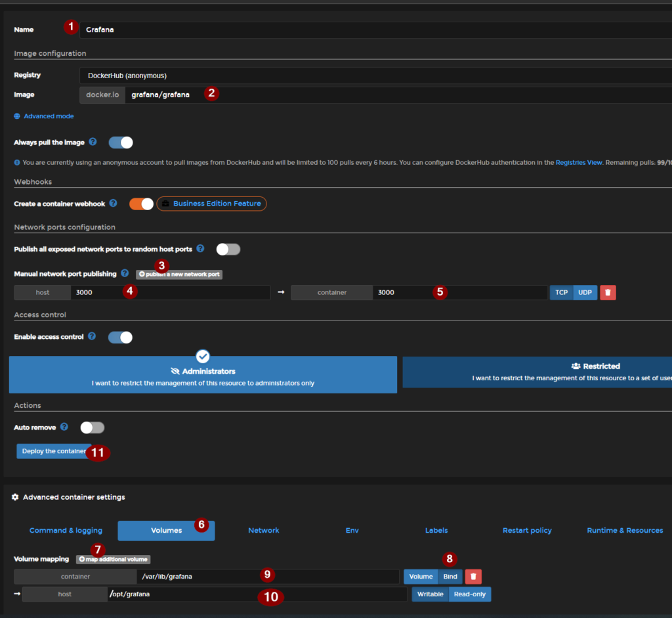Enable publish all exposed ports to random hosts
672x618 pixels.
228,249
